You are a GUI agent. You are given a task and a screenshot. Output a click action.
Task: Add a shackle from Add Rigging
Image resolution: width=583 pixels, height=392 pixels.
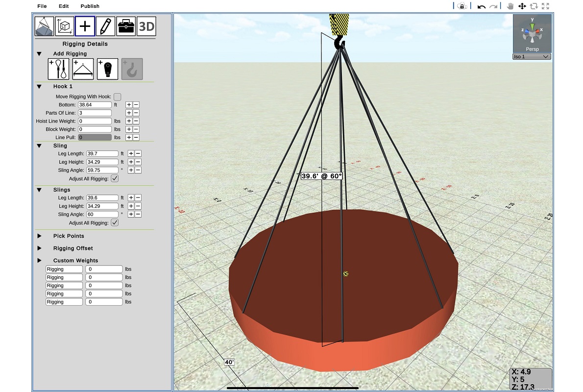(107, 69)
